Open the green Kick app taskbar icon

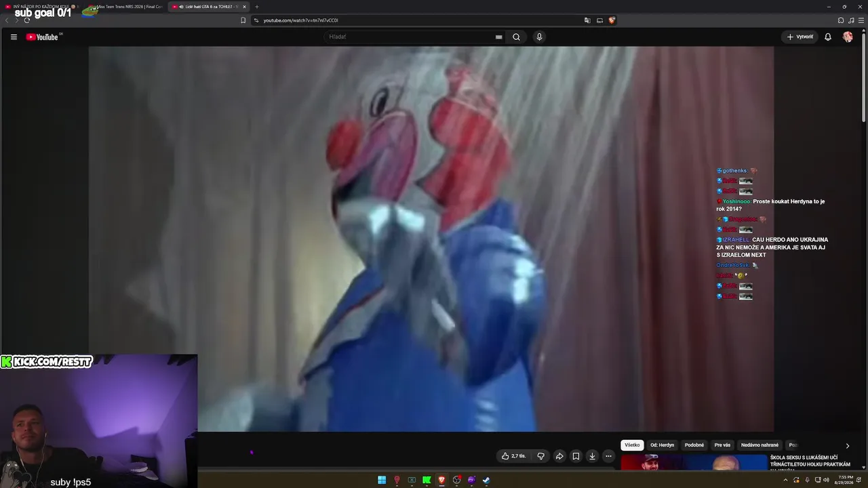[x=427, y=480]
